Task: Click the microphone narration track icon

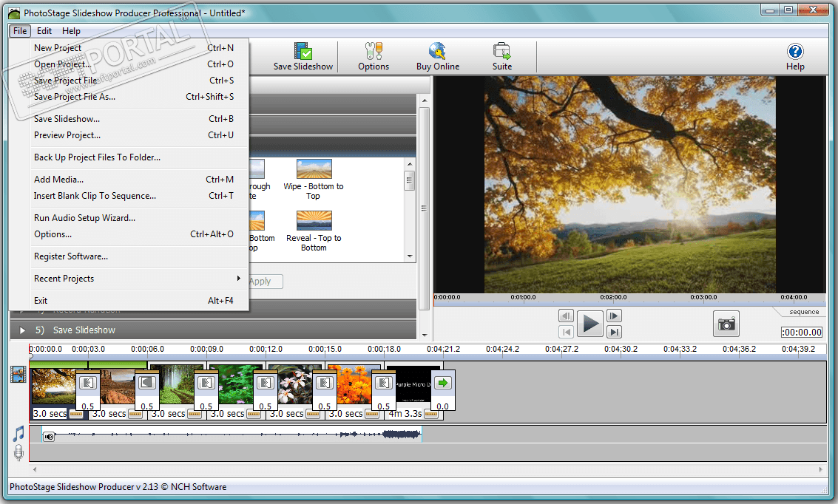Action: [x=18, y=453]
